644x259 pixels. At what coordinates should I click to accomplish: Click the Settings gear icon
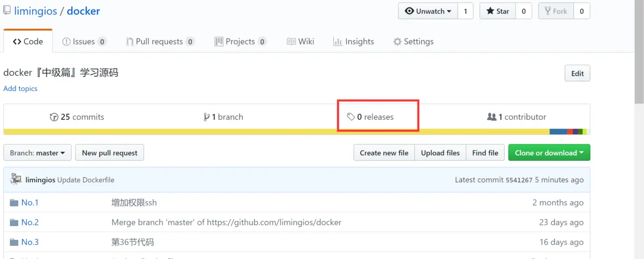pyautogui.click(x=397, y=42)
